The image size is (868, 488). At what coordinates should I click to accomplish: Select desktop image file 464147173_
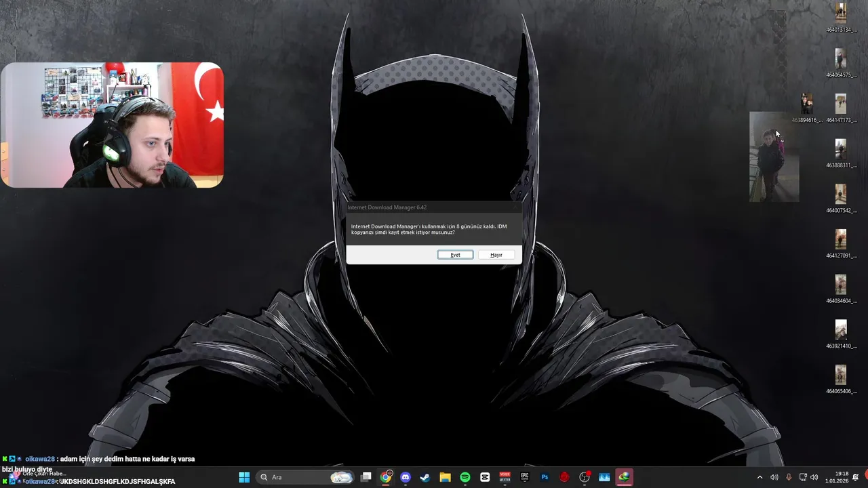841,108
